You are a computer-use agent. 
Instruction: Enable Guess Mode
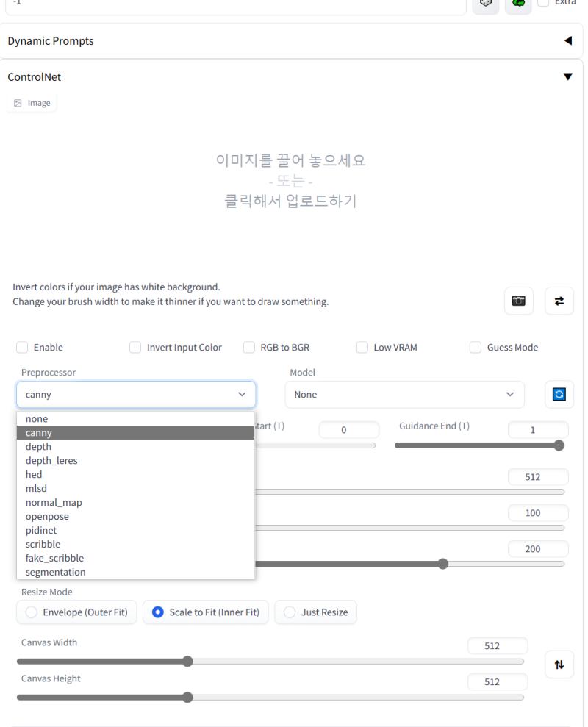pos(476,347)
